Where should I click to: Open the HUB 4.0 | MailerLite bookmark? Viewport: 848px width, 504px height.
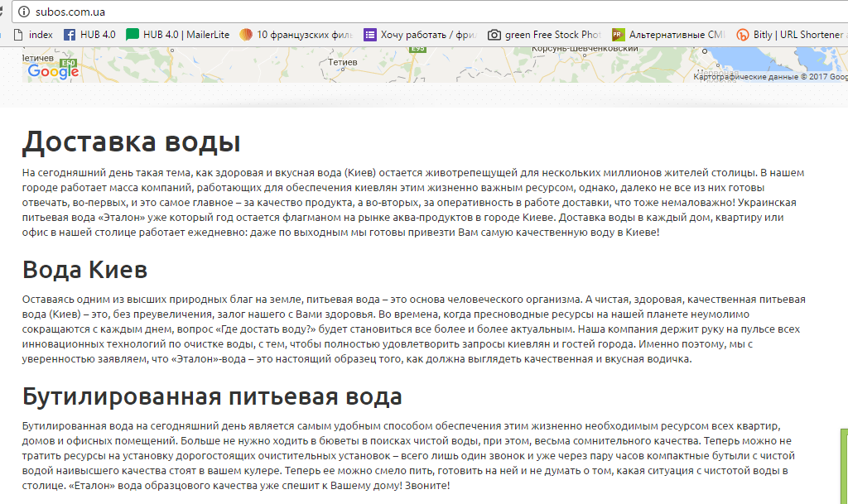tap(178, 35)
